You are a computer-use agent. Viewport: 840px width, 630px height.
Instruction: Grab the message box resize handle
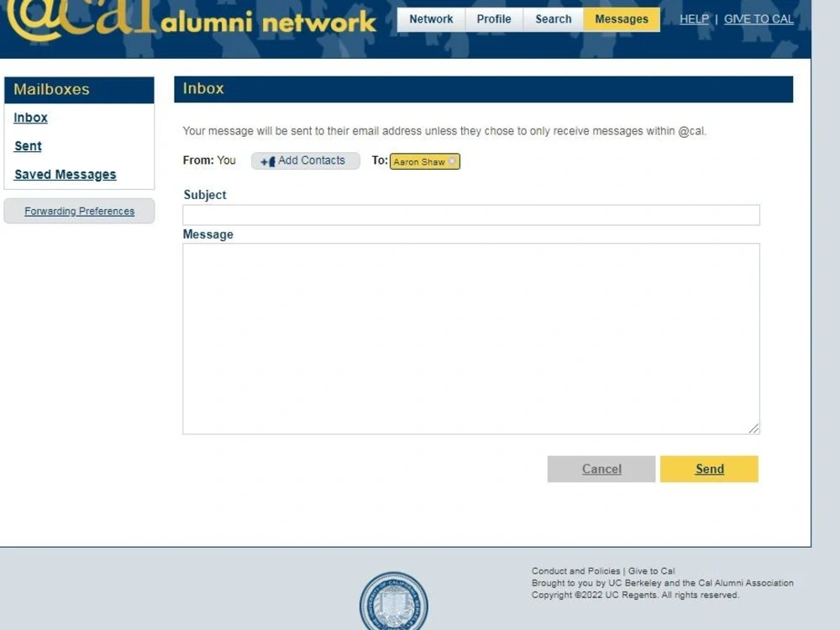(x=753, y=428)
